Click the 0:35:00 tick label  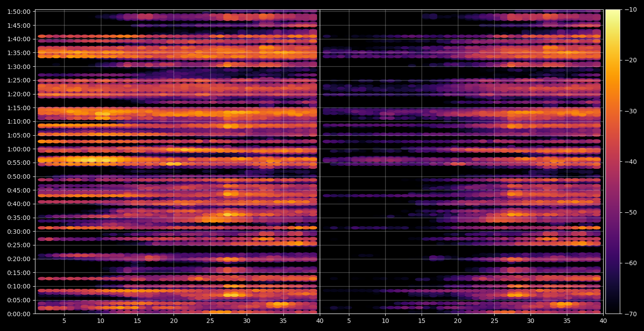coord(19,218)
